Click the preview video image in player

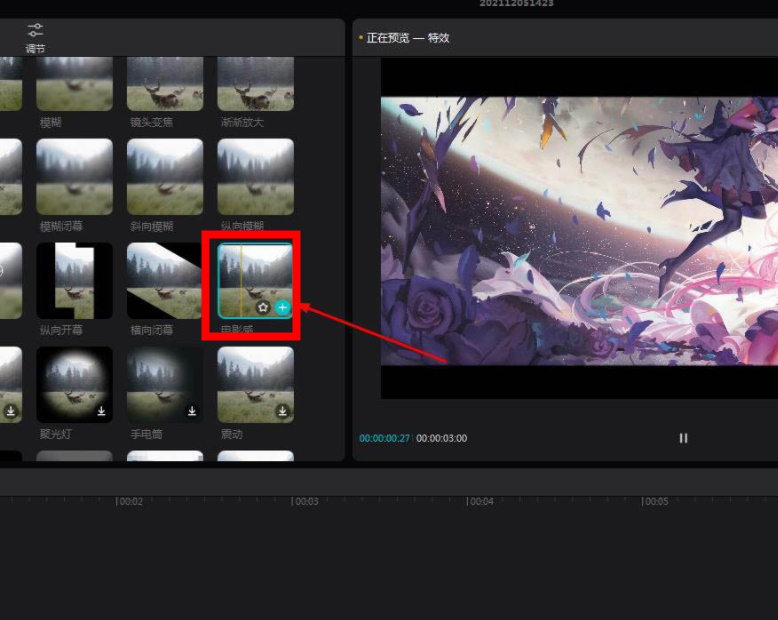click(579, 230)
